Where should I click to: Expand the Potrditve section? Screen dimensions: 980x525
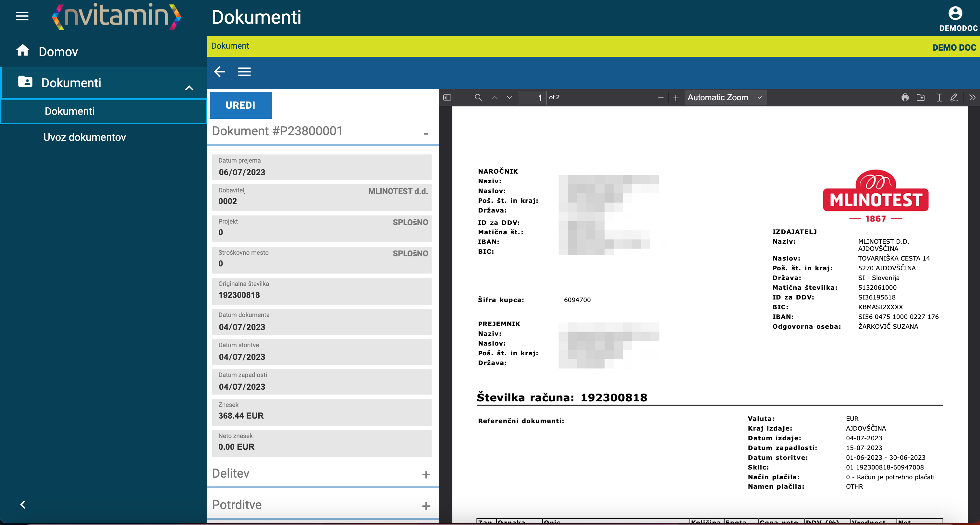click(x=426, y=506)
